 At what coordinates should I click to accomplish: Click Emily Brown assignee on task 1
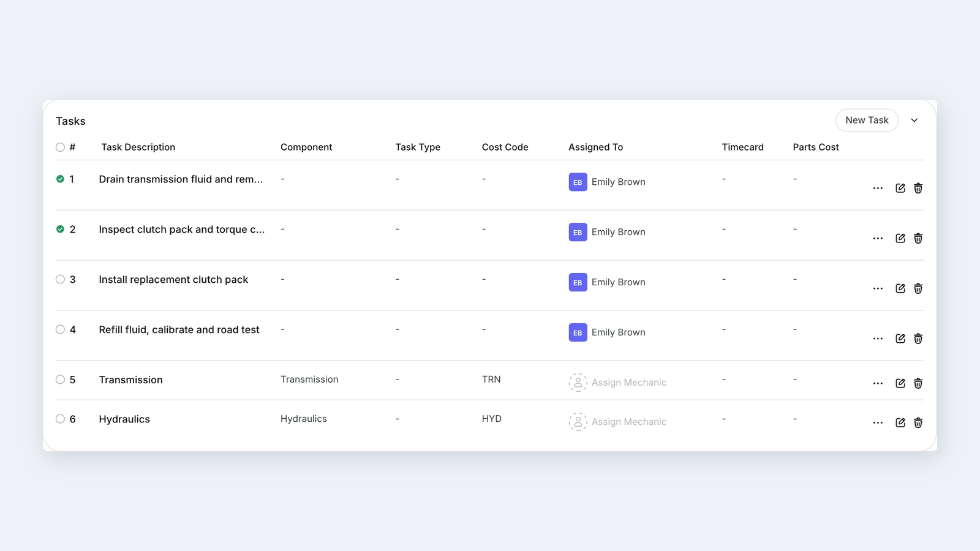point(607,182)
